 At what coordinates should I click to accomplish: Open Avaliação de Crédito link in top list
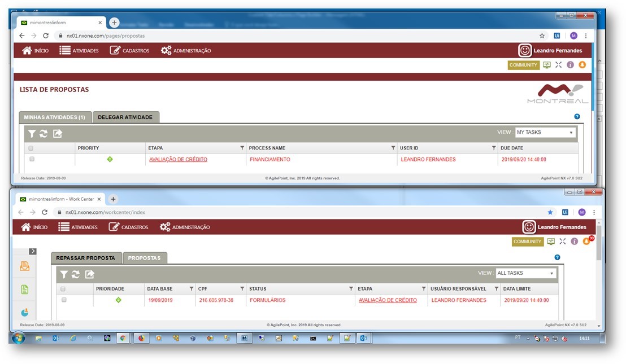coord(178,160)
